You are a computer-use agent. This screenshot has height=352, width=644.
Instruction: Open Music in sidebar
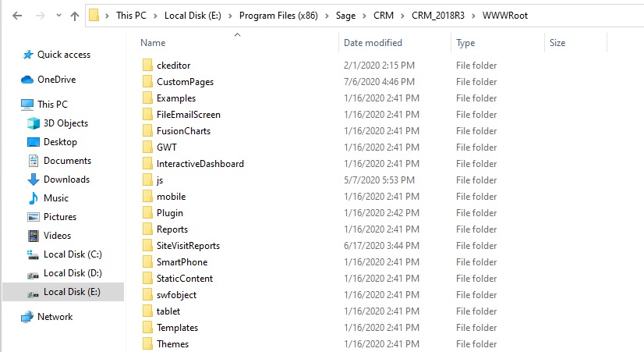pos(56,198)
